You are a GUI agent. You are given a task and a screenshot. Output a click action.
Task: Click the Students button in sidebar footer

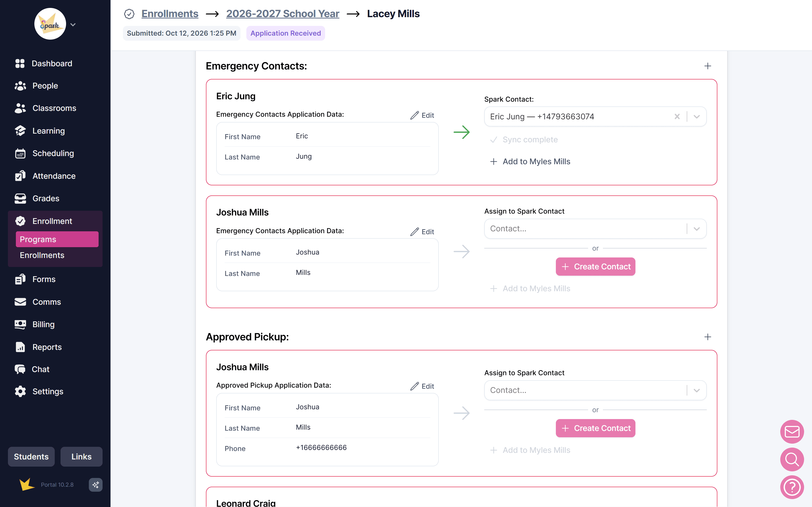coord(31,456)
